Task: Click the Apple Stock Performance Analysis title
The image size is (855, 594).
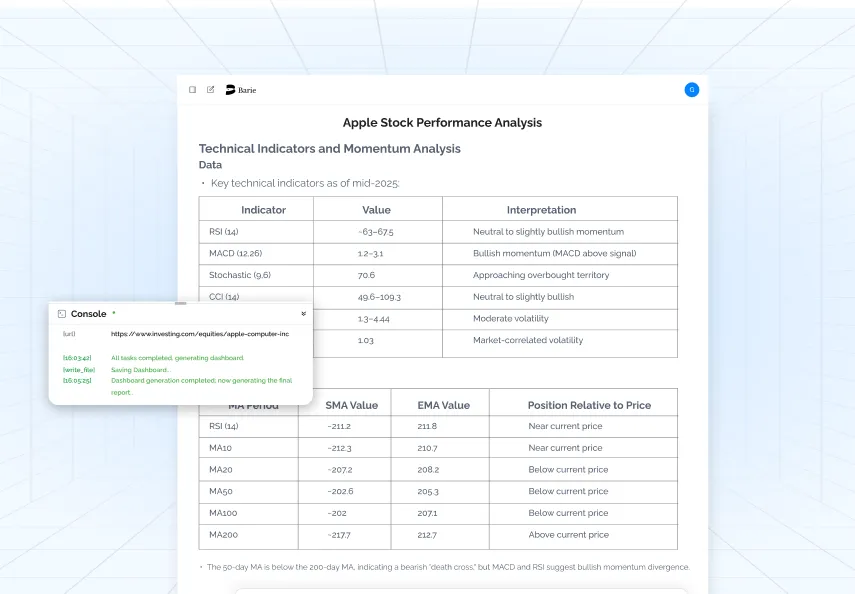Action: pyautogui.click(x=442, y=123)
